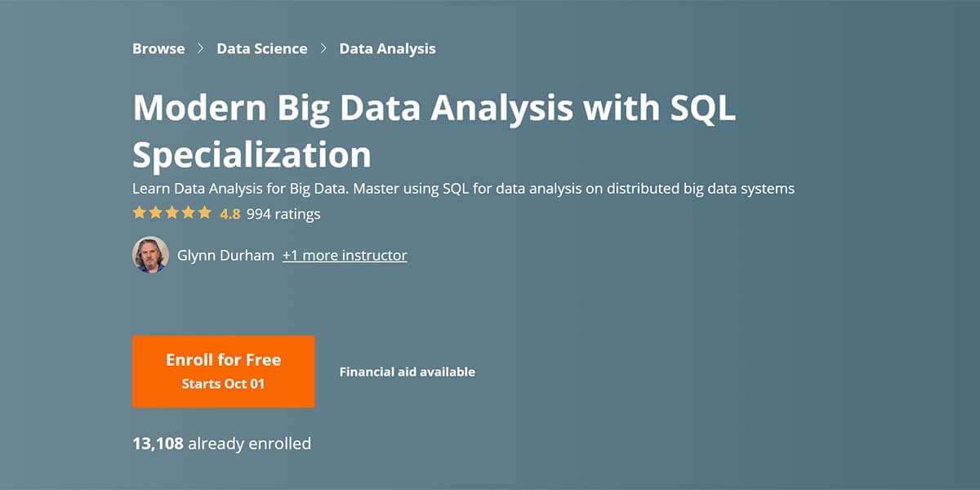Click the Enroll for Free button

pos(224,372)
